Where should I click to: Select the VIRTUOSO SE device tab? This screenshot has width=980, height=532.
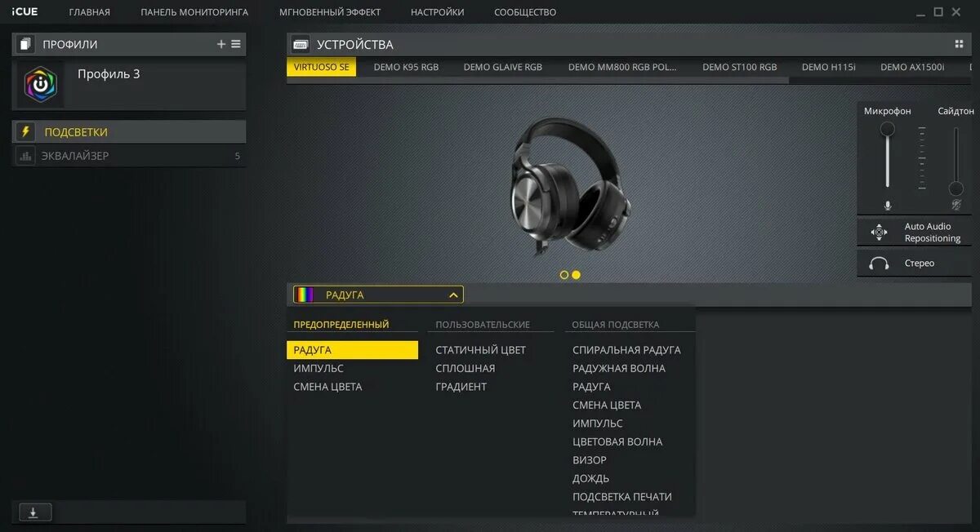(321, 67)
